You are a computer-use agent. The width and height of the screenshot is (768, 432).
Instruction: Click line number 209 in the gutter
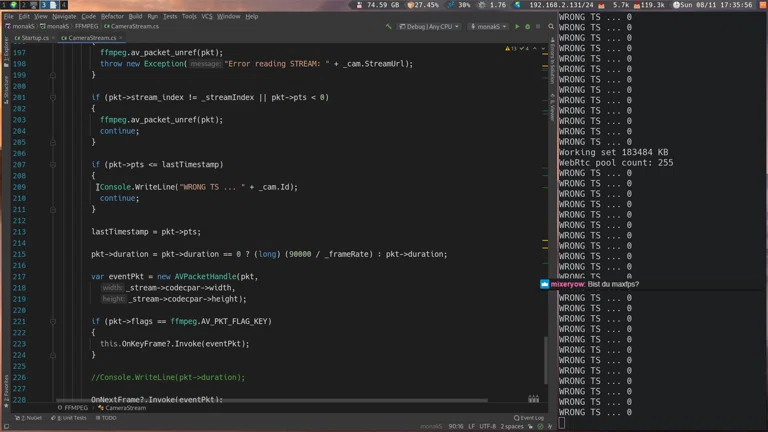tap(19, 187)
